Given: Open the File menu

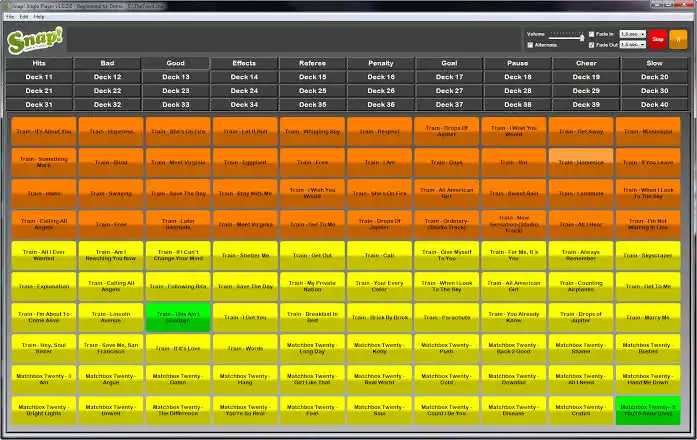Looking at the screenshot, I should (x=10, y=17).
